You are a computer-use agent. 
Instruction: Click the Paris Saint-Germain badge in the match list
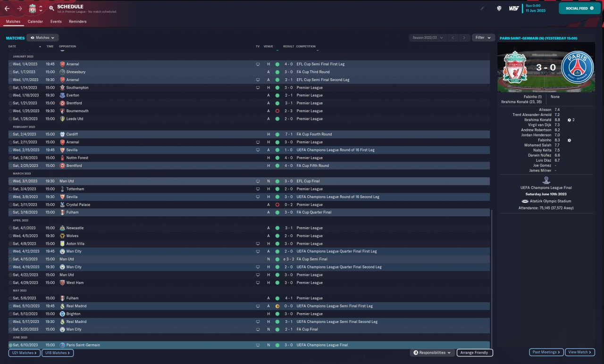pos(62,345)
